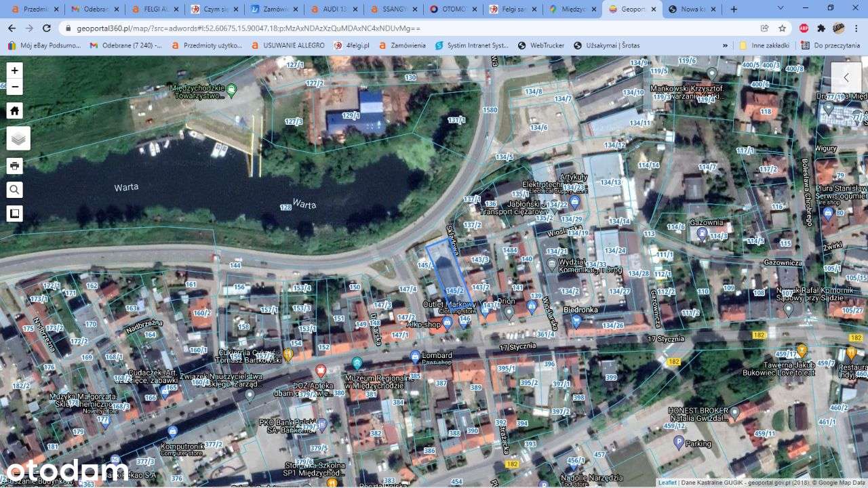Screen dimensions: 868x488
Task: Click the Mańkowski Krzysztof marker
Action: pyautogui.click(x=711, y=73)
